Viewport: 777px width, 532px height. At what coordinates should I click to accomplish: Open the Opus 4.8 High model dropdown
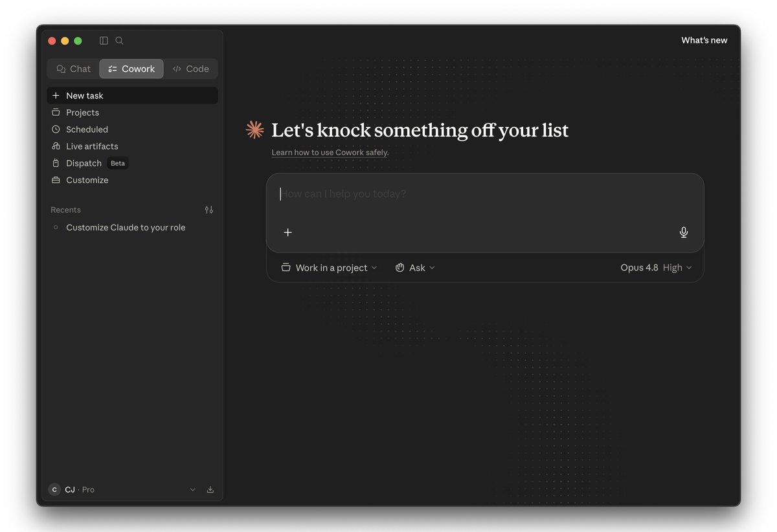pos(656,268)
